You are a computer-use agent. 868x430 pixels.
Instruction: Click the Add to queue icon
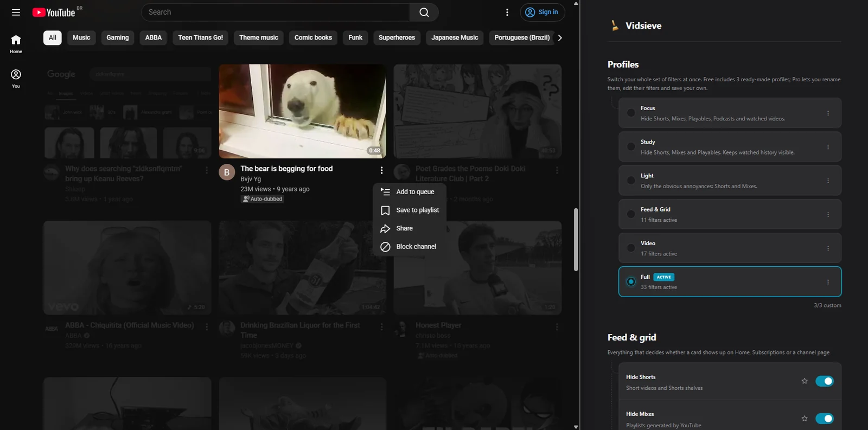tap(385, 192)
